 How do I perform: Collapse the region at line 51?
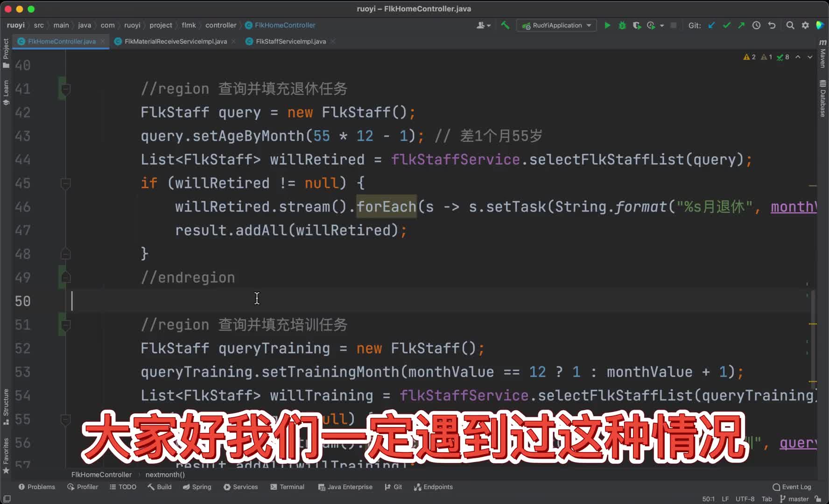pos(66,325)
